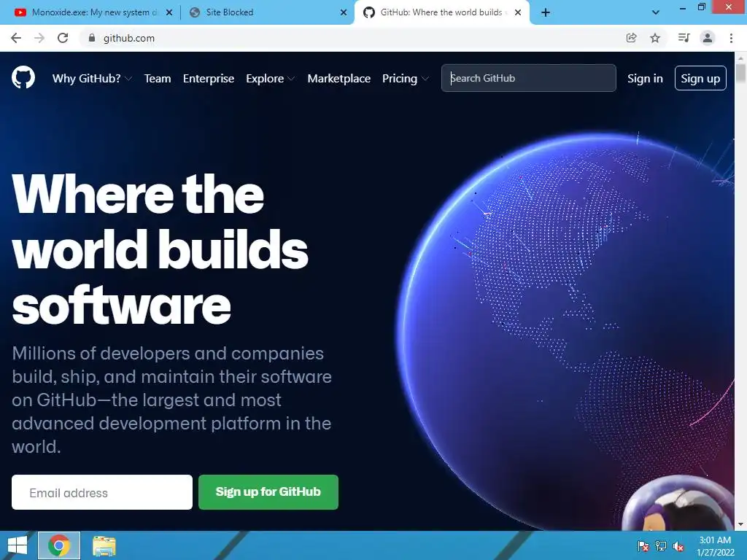Expand the Explore menu
This screenshot has width=747, height=560.
[x=270, y=79]
